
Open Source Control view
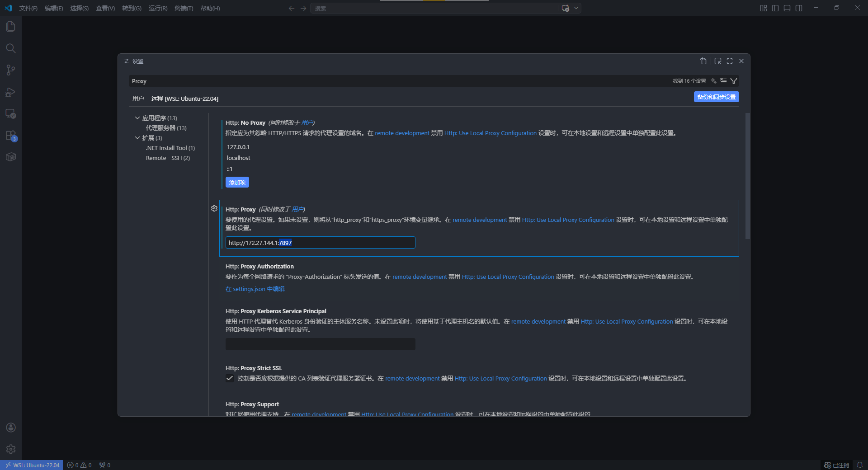click(11, 70)
